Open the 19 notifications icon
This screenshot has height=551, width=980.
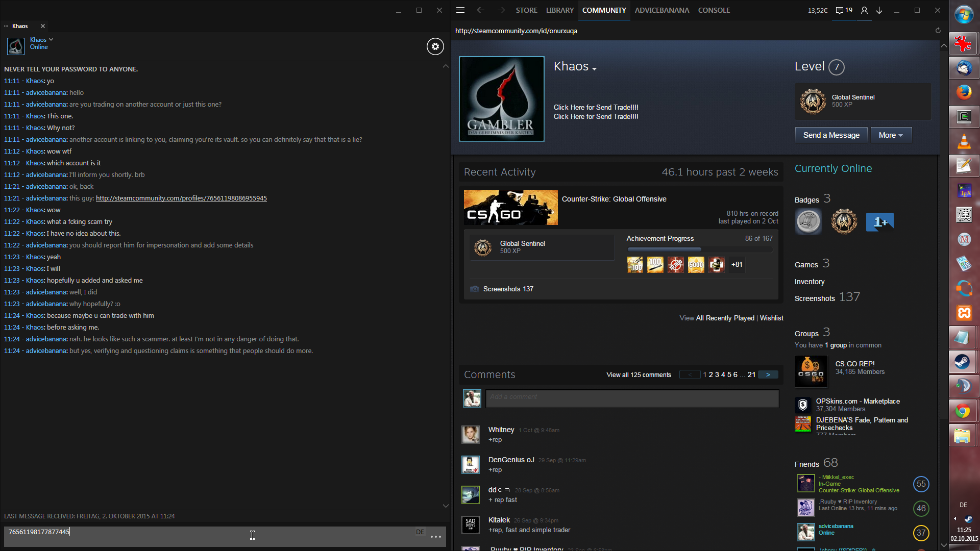pos(844,10)
